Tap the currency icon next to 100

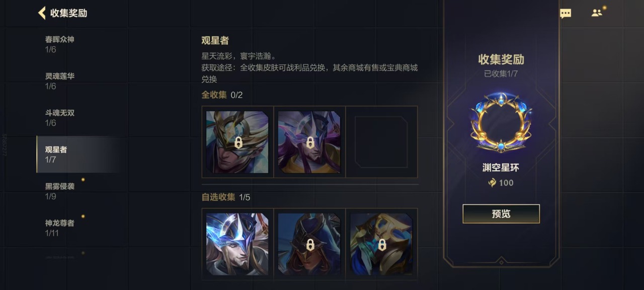coord(492,183)
